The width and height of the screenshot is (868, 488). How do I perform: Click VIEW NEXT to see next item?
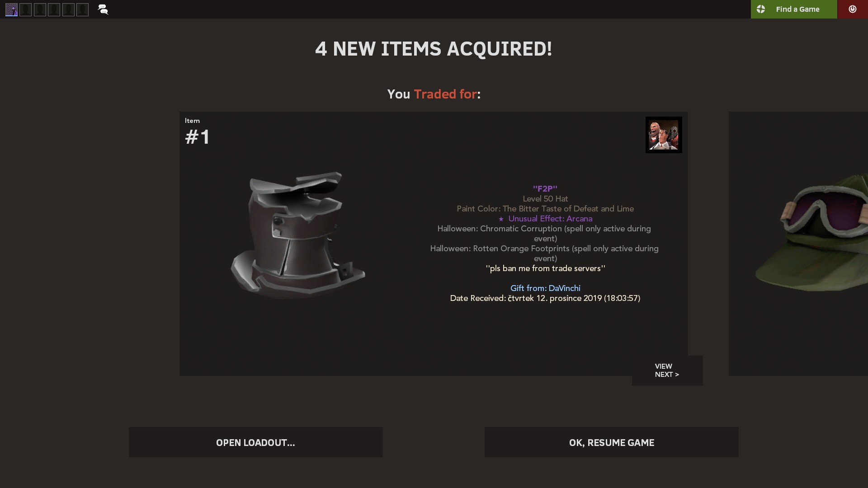pyautogui.click(x=667, y=371)
